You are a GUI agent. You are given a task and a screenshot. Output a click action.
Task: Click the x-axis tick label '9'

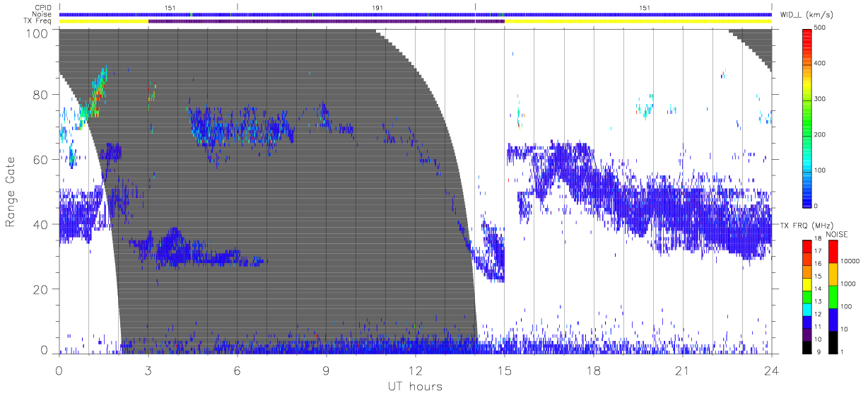(x=327, y=371)
